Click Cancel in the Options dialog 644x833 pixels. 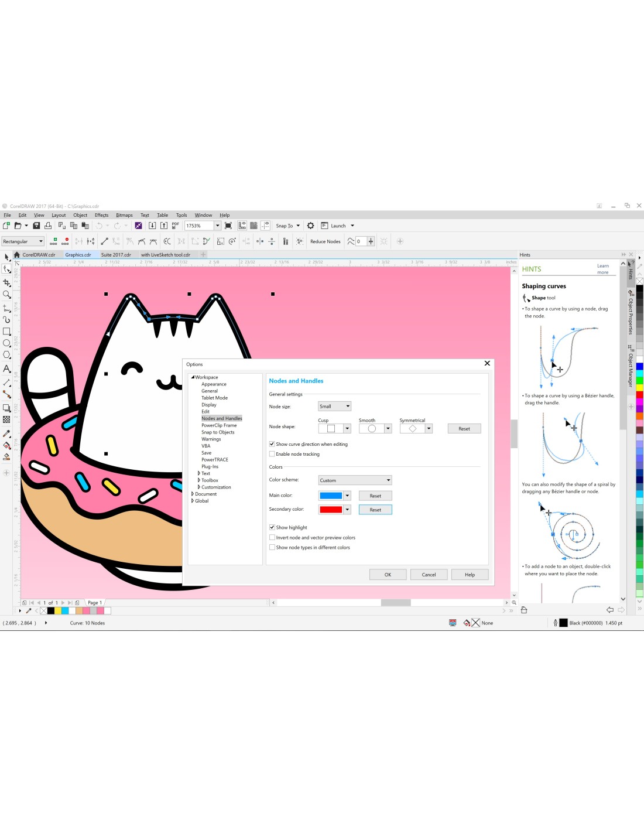(429, 575)
